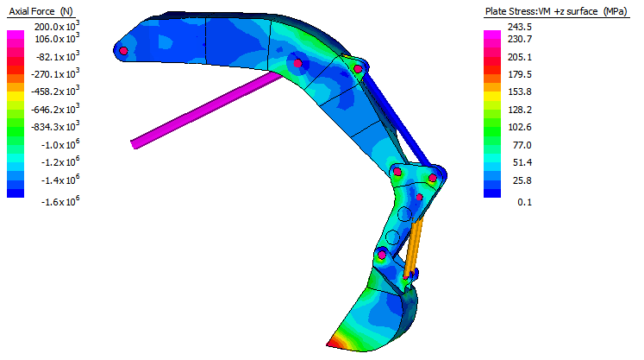Select the 25.8 plate stress value
Image resolution: width=644 pixels, height=360 pixels.
coord(522,180)
